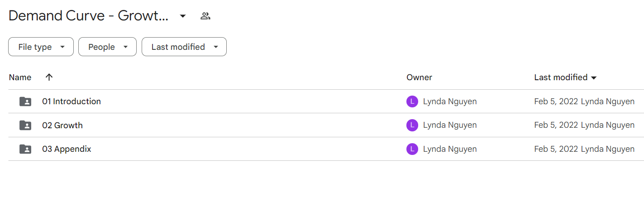Open the People filter dropdown
The image size is (644, 198).
pyautogui.click(x=107, y=47)
